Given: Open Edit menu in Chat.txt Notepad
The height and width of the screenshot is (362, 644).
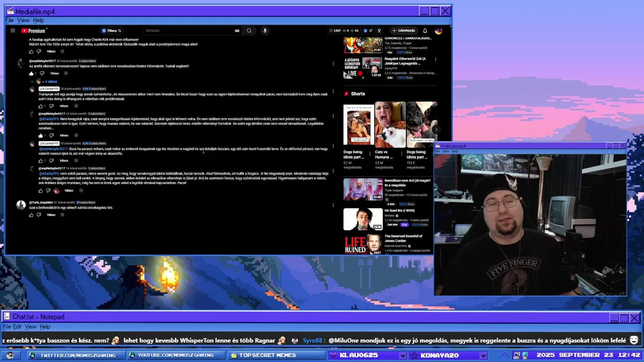Looking at the screenshot, I should [17, 327].
